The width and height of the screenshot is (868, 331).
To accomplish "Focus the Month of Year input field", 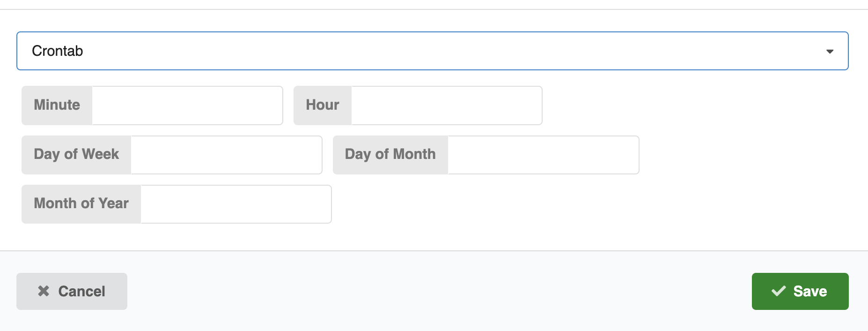I will pos(236,204).
